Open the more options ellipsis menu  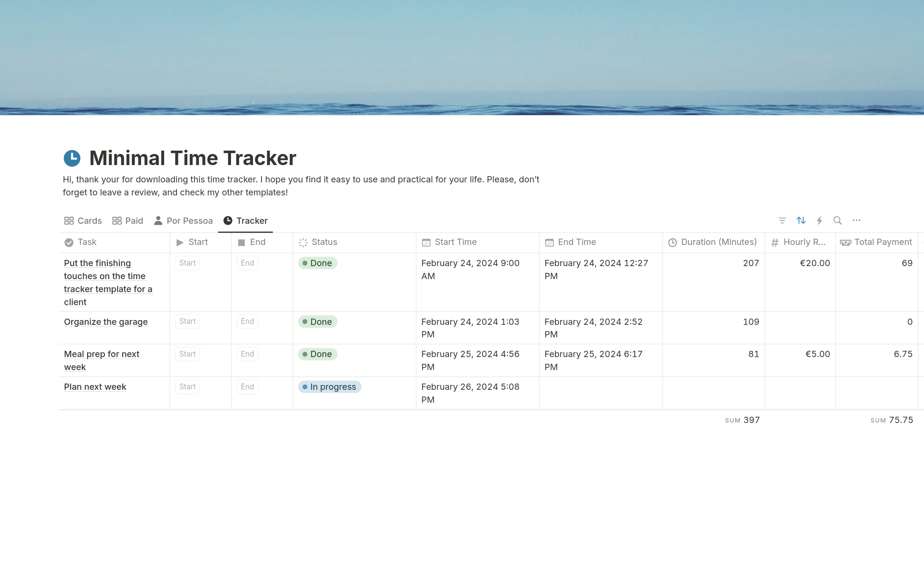(857, 220)
